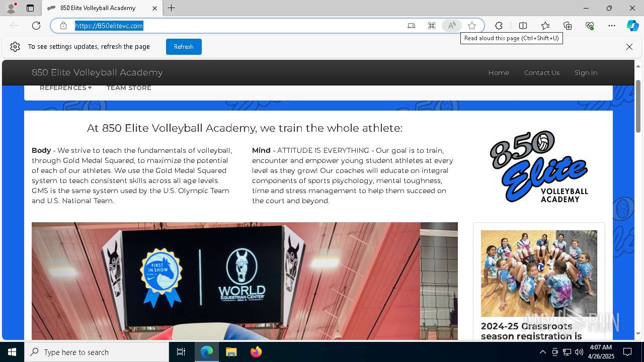
Task: Click the blue Refresh button
Action: (184, 47)
